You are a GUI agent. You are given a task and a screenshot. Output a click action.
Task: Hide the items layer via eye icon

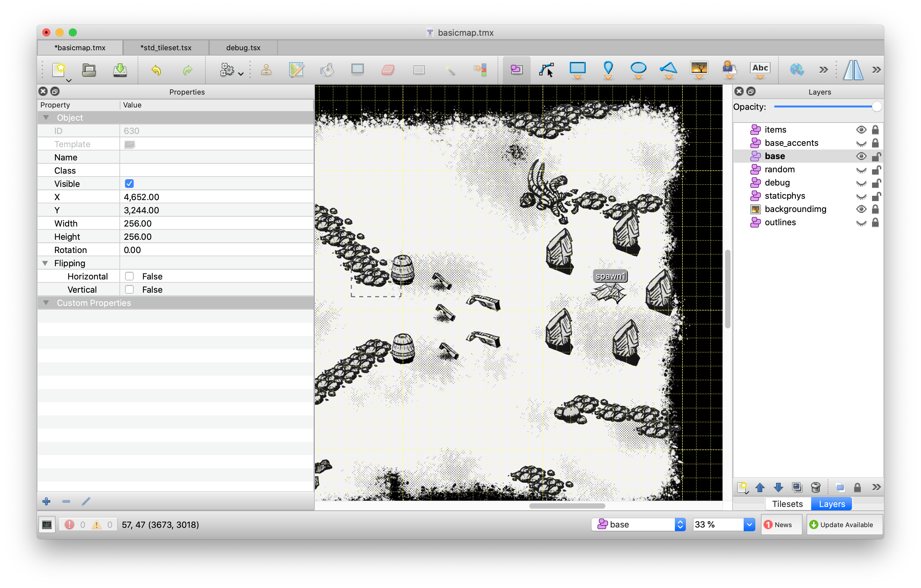tap(861, 130)
